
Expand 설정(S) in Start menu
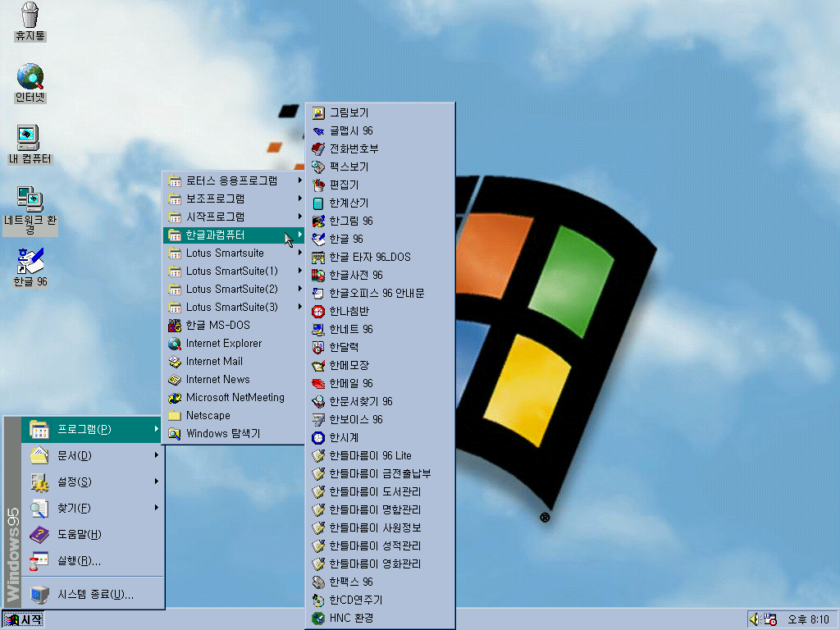92,482
